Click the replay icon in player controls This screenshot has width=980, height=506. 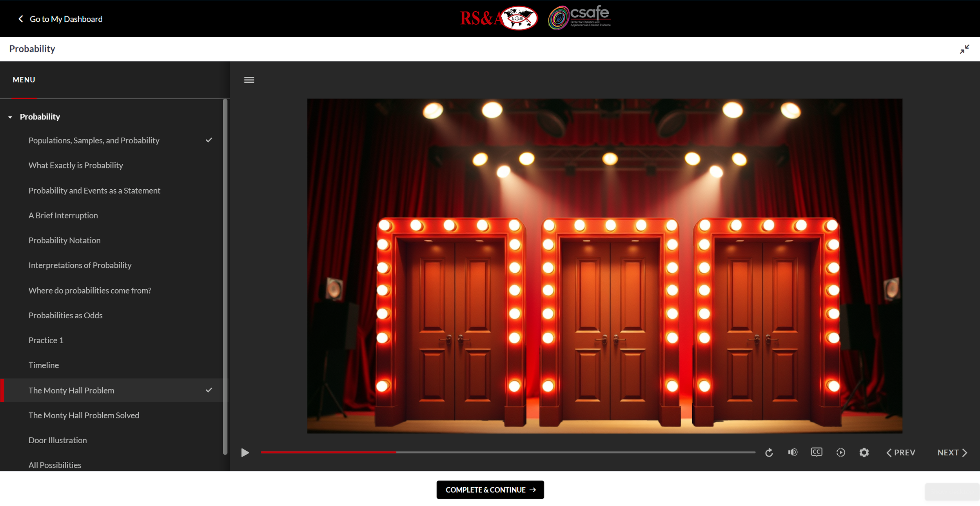tap(769, 453)
